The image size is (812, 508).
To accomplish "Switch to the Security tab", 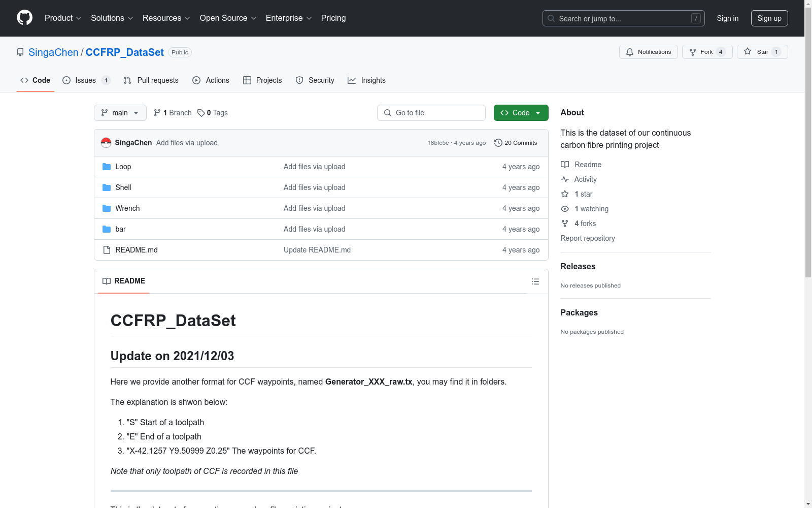I will [315, 80].
